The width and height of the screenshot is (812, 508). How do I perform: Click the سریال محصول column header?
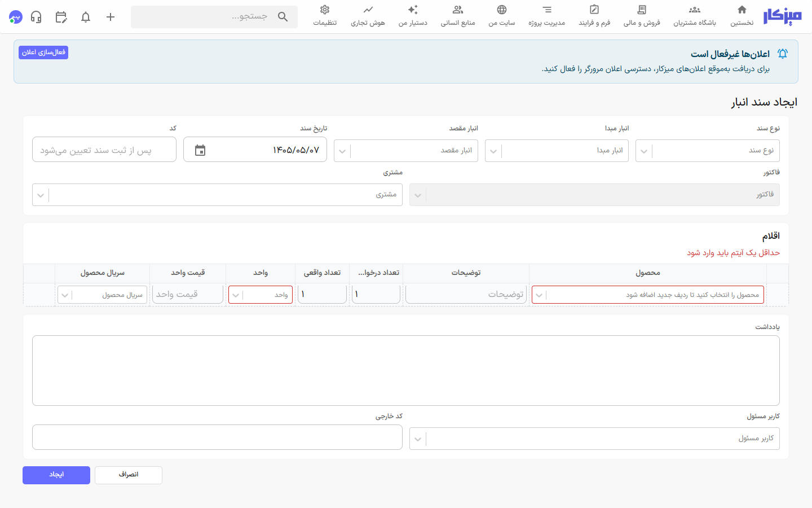click(103, 273)
